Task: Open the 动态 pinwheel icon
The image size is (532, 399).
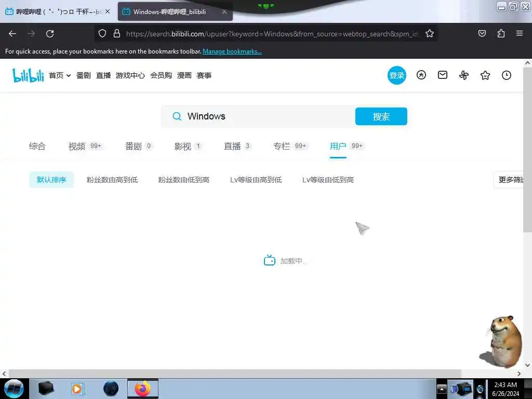Action: [x=464, y=75]
